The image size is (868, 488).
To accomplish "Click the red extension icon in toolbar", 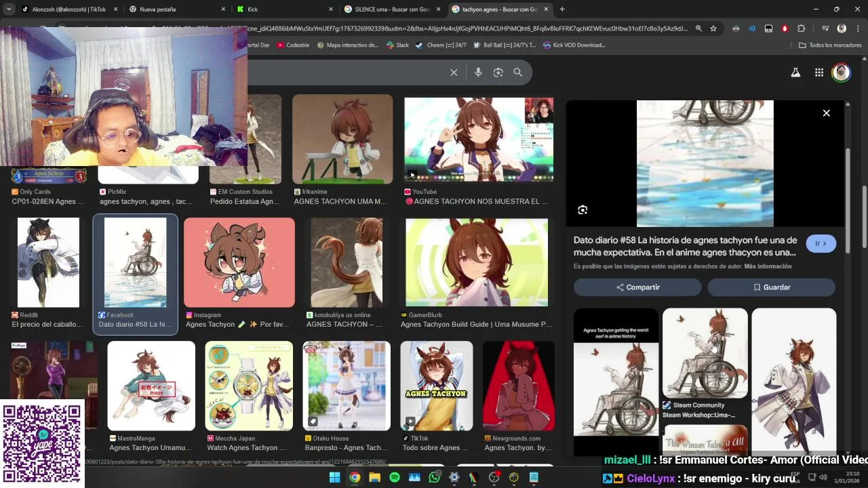I will [x=785, y=28].
